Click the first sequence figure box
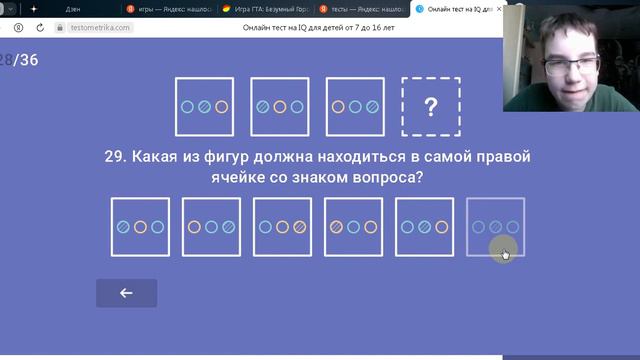The image size is (640, 360). (204, 107)
